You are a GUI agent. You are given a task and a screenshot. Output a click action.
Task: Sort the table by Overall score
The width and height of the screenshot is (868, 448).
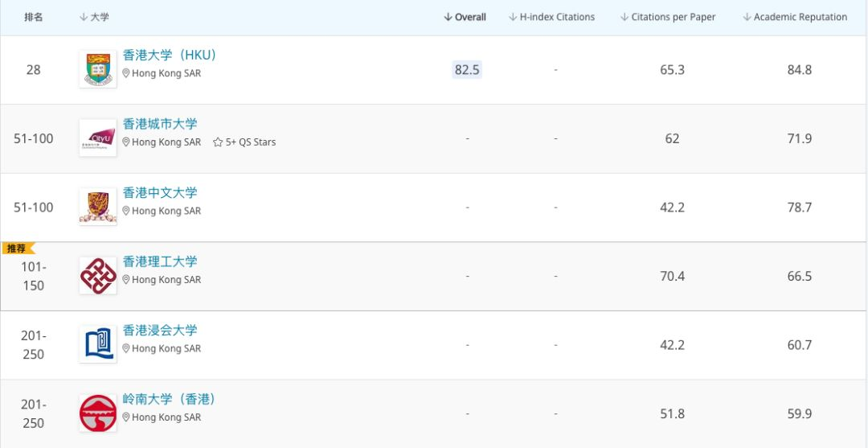click(465, 17)
